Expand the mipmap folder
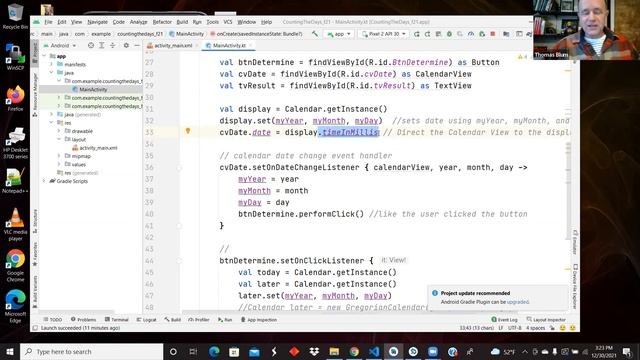640x360 pixels. point(59,156)
